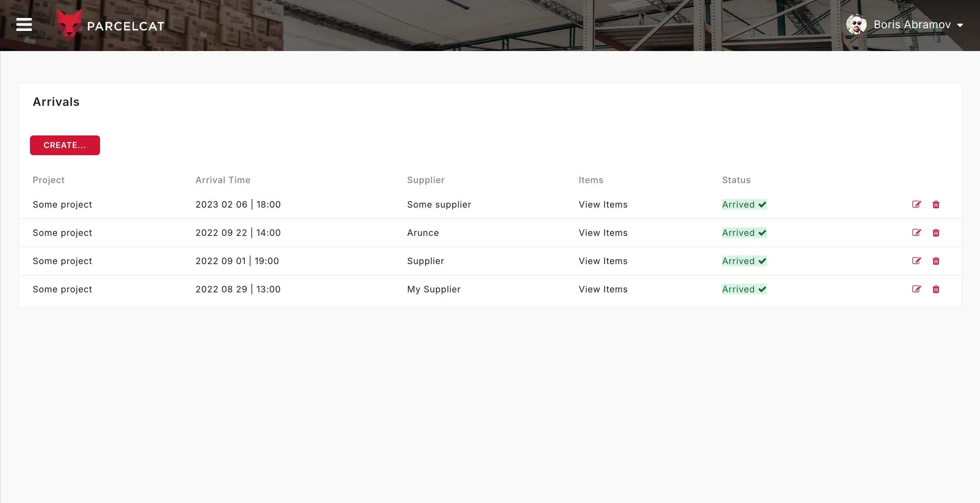Select arrival time 2022 09 01 | 19:00
980x503 pixels.
pyautogui.click(x=238, y=261)
